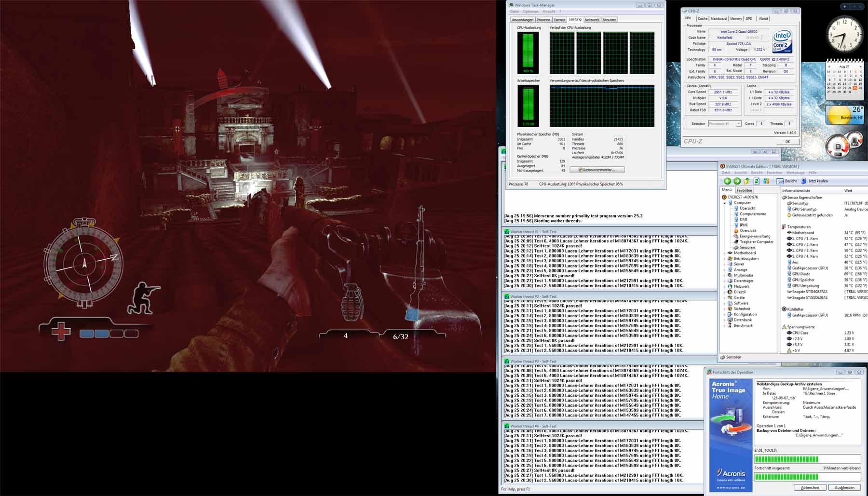
Task: Click the GPU Diode temperature row in EVEREST
Action: coord(827,274)
